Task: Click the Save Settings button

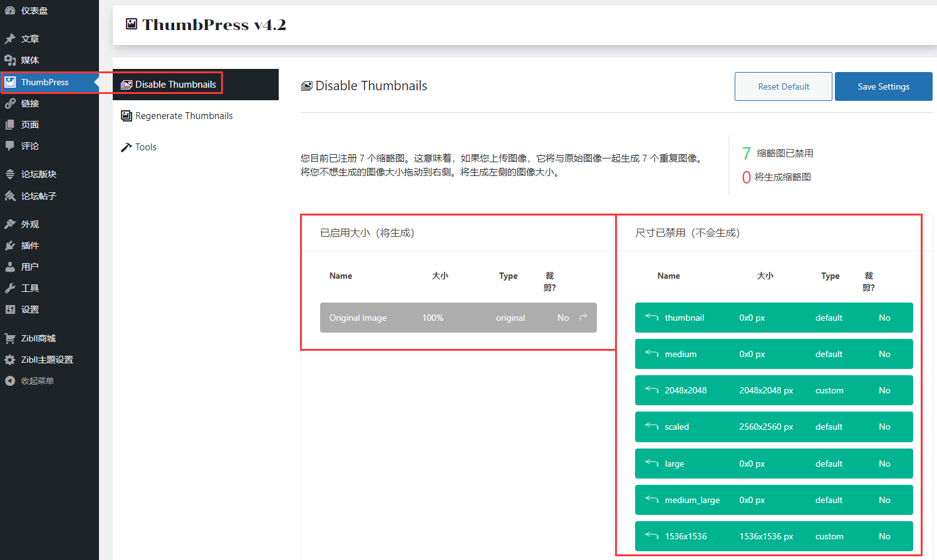Action: pos(883,86)
